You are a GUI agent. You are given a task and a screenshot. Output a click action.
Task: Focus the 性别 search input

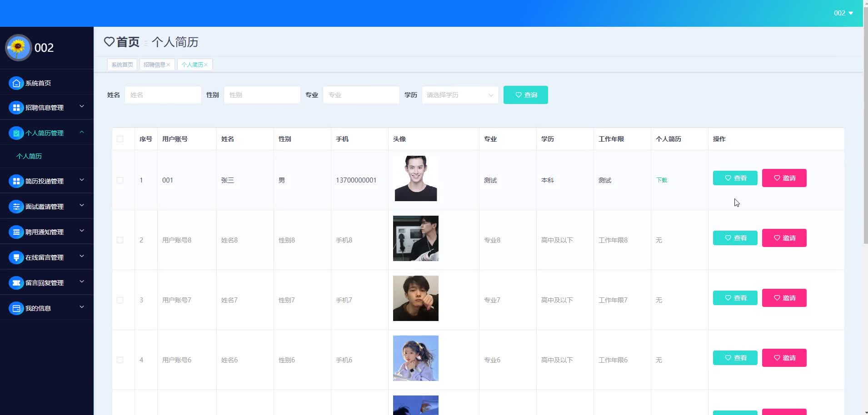tap(262, 95)
